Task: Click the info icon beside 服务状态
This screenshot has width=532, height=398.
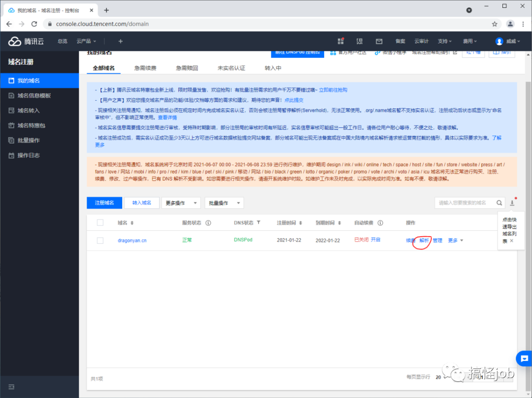Action: tap(208, 223)
